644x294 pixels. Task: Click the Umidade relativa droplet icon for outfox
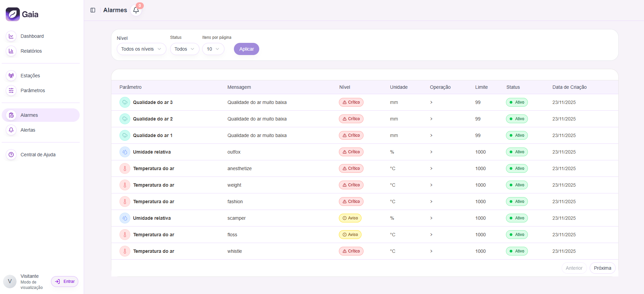(x=125, y=152)
